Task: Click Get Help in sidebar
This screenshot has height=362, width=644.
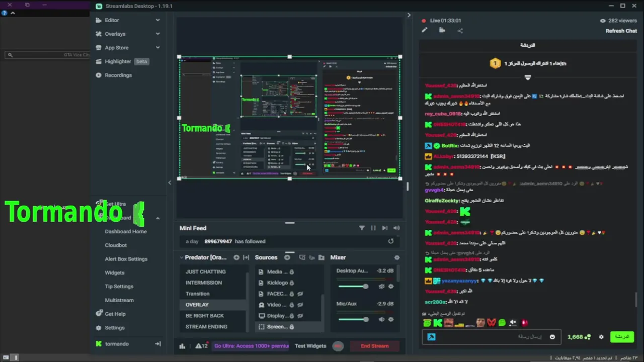Action: point(115,314)
